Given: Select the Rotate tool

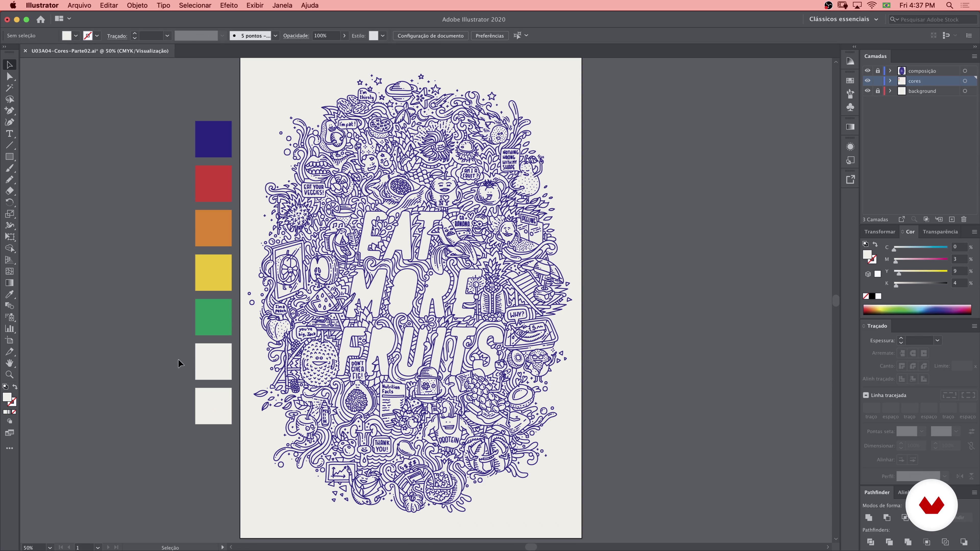Looking at the screenshot, I should click(9, 202).
